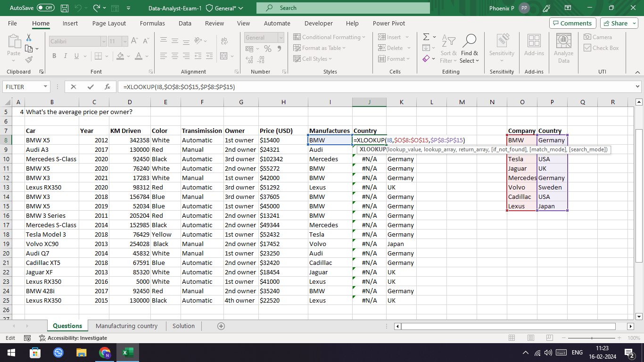
Task: Open the Add-ins icon
Action: [534, 45]
